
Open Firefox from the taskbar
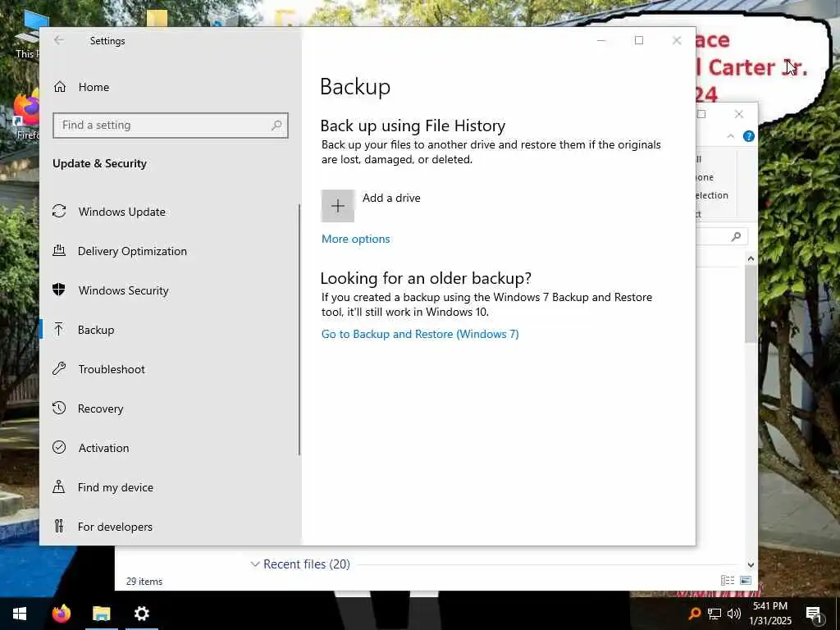[x=61, y=614]
